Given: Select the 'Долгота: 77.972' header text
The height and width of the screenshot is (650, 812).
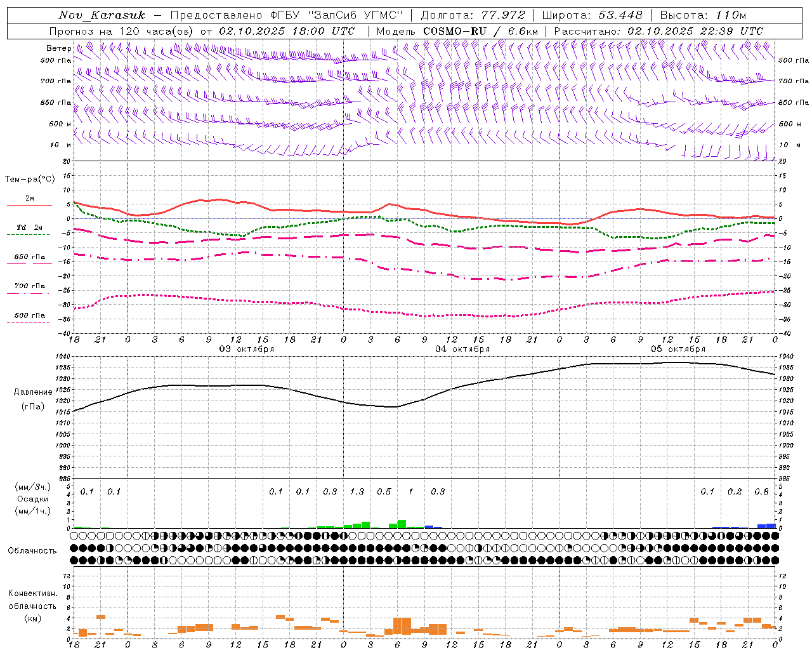Looking at the screenshot, I should [473, 15].
